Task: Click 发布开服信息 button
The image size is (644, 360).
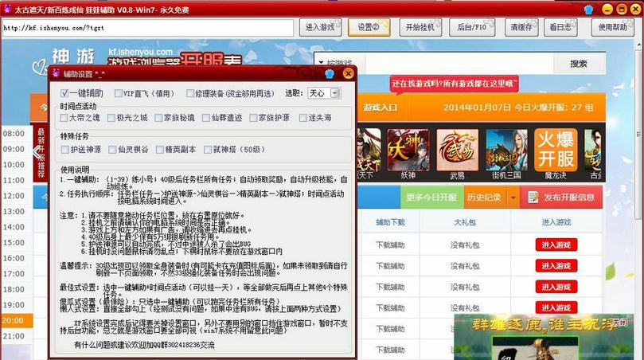Action: [562, 198]
